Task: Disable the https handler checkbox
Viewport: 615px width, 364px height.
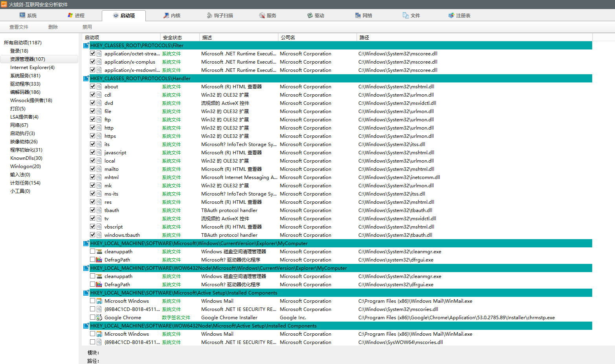Action: pos(93,136)
